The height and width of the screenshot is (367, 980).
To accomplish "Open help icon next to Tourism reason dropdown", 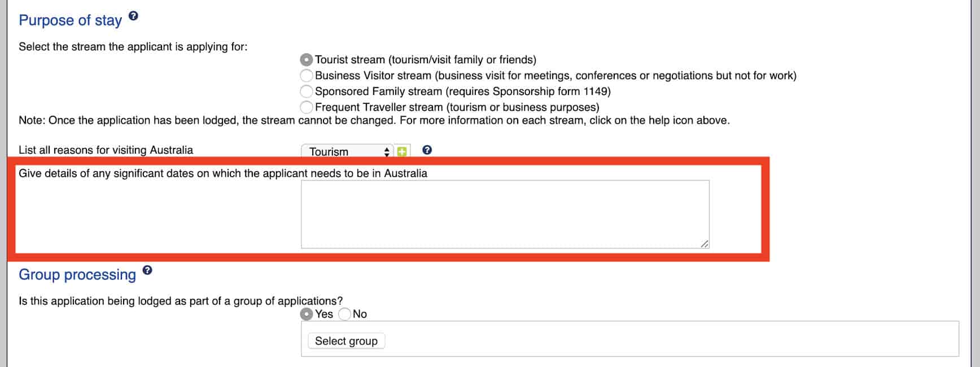I will pos(427,150).
